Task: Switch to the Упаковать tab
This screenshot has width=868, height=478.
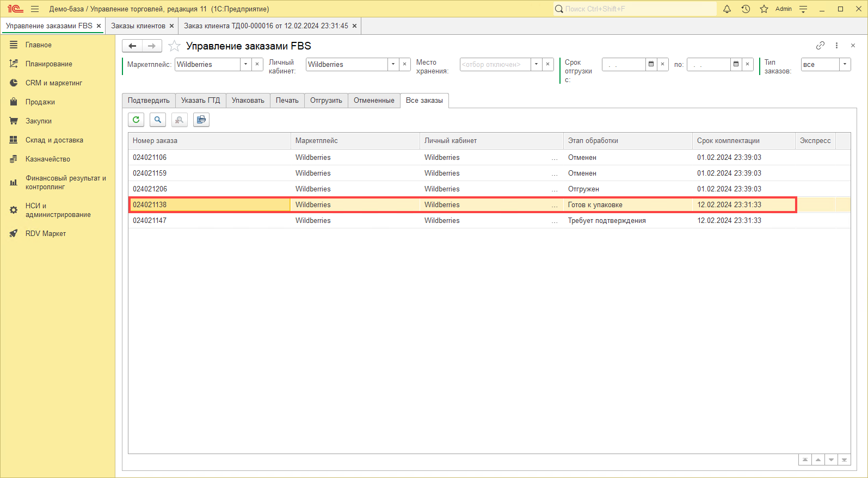Action: point(248,101)
